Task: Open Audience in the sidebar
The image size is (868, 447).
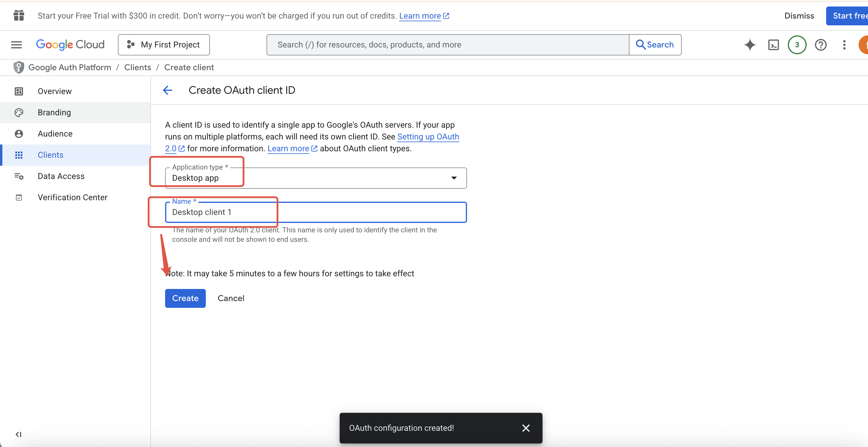Action: point(75,134)
